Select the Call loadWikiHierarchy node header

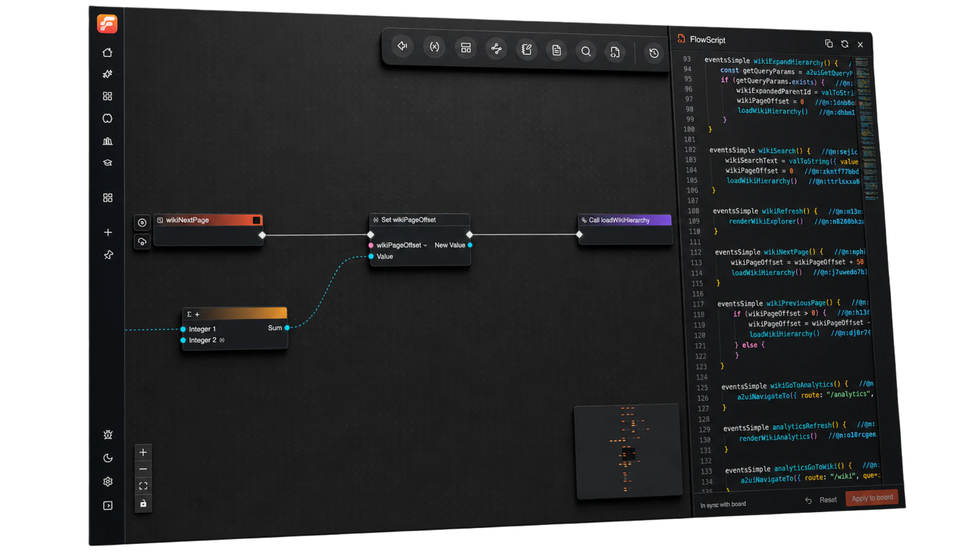(625, 220)
